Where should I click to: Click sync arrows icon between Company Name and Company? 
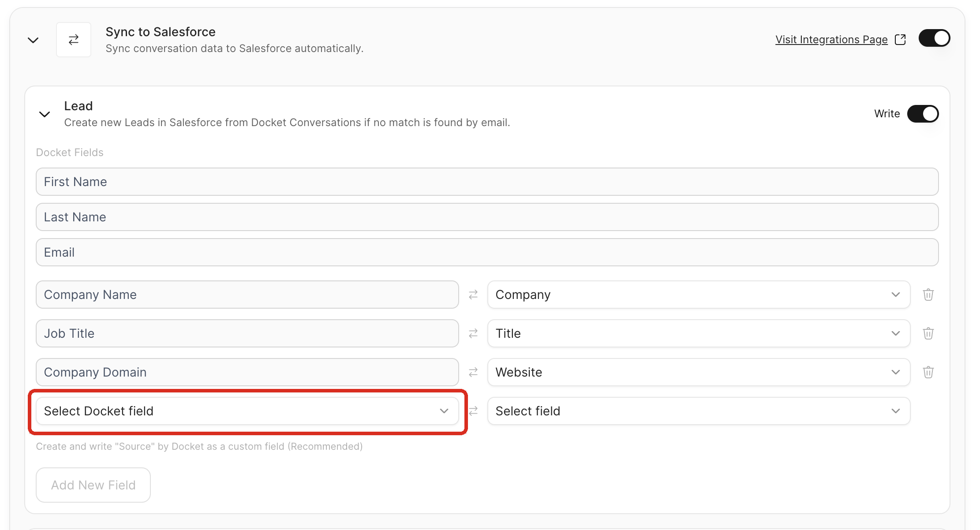click(x=473, y=295)
